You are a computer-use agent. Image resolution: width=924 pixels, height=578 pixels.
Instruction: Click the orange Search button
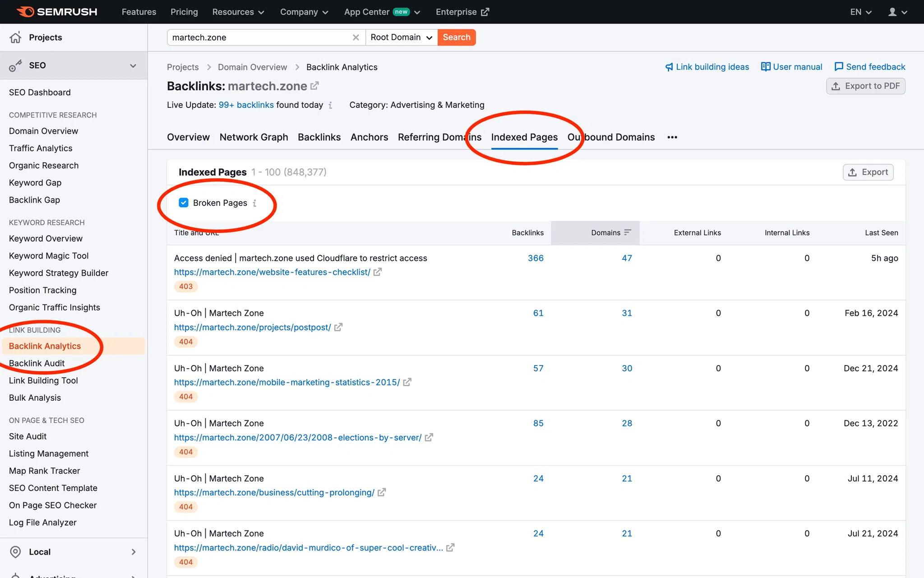456,37
